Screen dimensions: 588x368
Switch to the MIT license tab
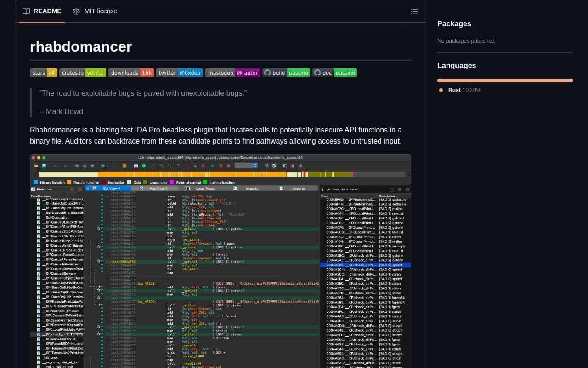tap(95, 11)
